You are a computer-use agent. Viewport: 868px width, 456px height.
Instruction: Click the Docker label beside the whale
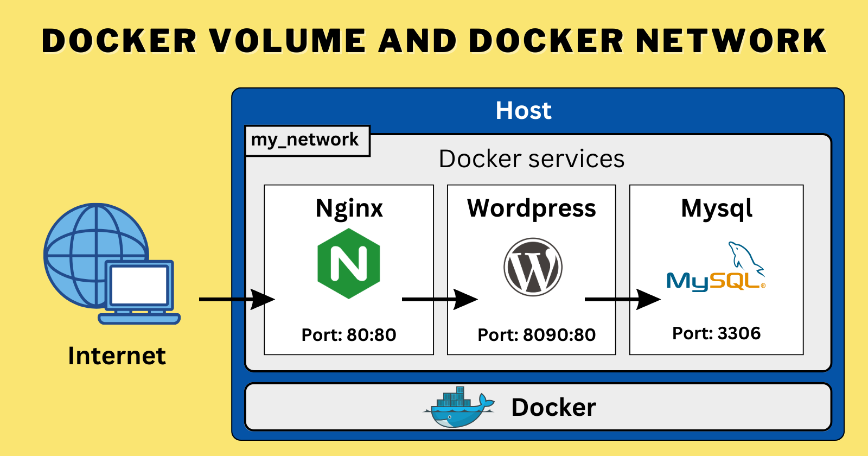[553, 407]
